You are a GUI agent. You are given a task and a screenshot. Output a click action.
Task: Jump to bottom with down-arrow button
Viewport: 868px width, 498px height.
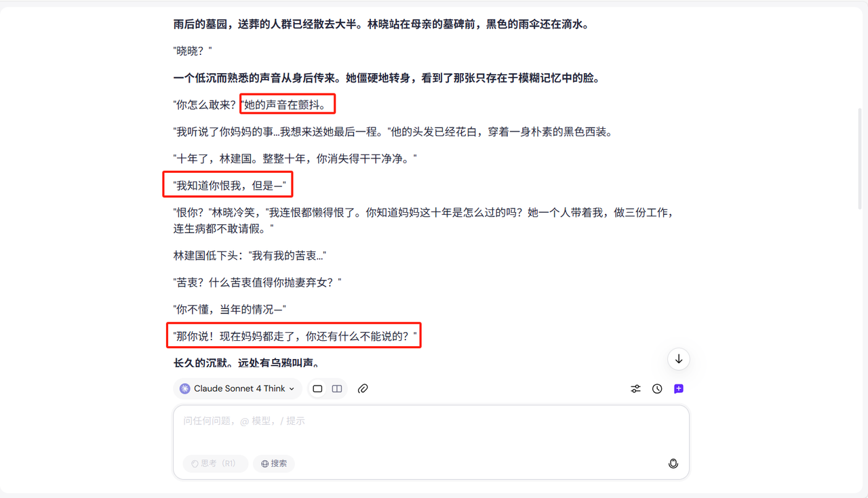(679, 359)
